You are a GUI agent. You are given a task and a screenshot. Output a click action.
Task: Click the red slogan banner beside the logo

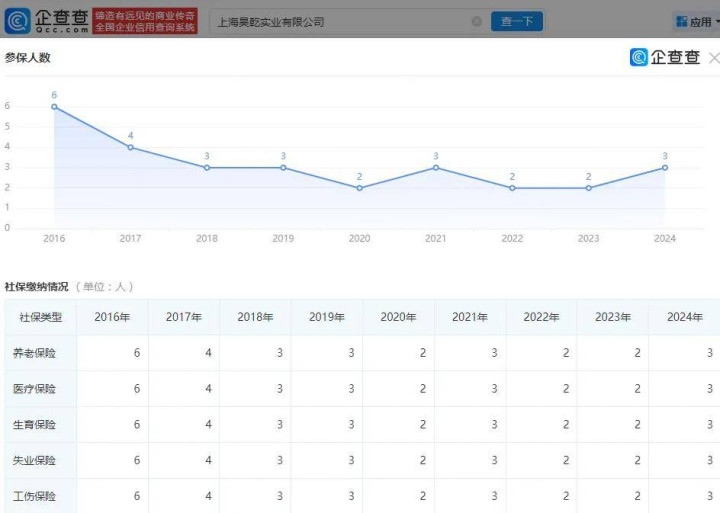coord(145,21)
